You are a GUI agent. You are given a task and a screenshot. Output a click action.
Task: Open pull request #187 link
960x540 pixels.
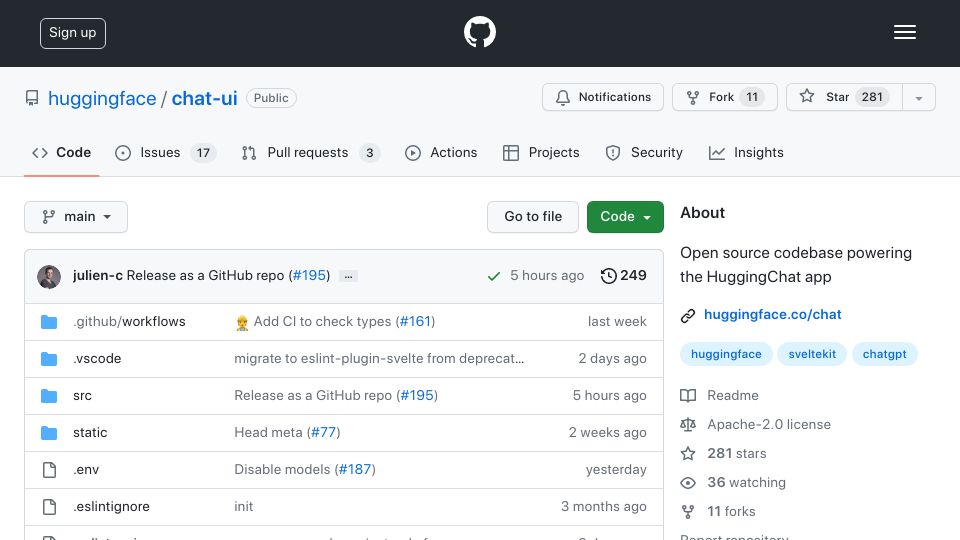[355, 470]
